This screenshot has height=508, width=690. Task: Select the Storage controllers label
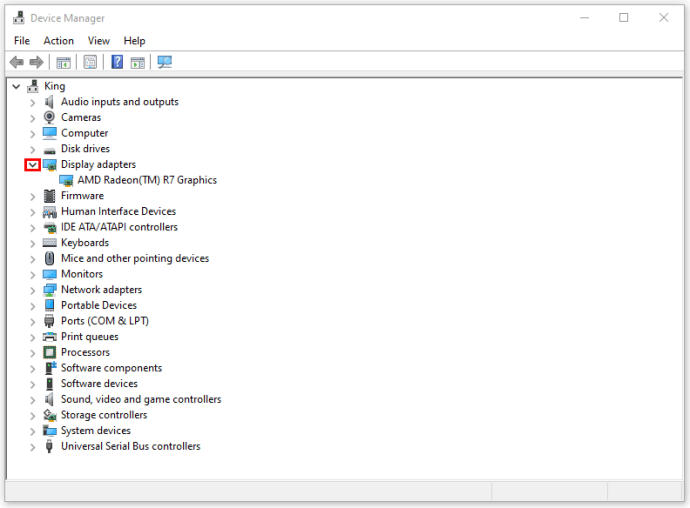click(x=104, y=415)
